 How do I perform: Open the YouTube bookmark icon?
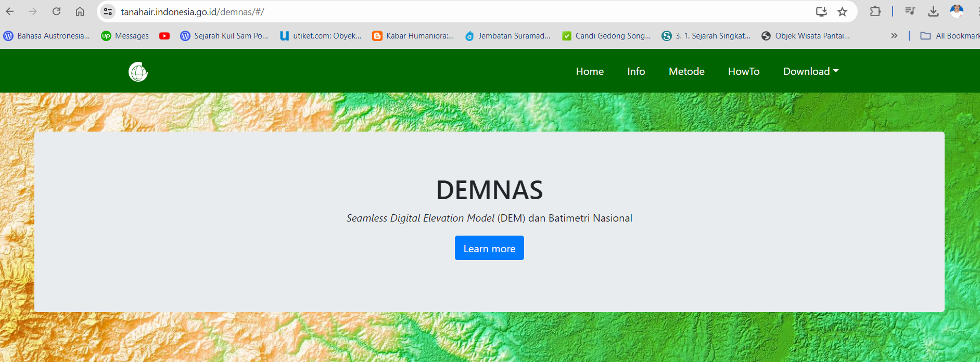(x=164, y=36)
